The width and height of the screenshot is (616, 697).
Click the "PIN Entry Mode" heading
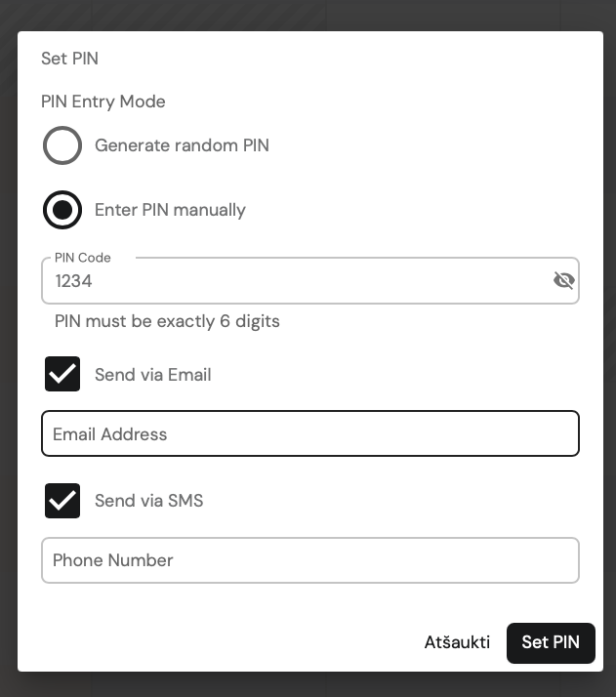point(103,102)
